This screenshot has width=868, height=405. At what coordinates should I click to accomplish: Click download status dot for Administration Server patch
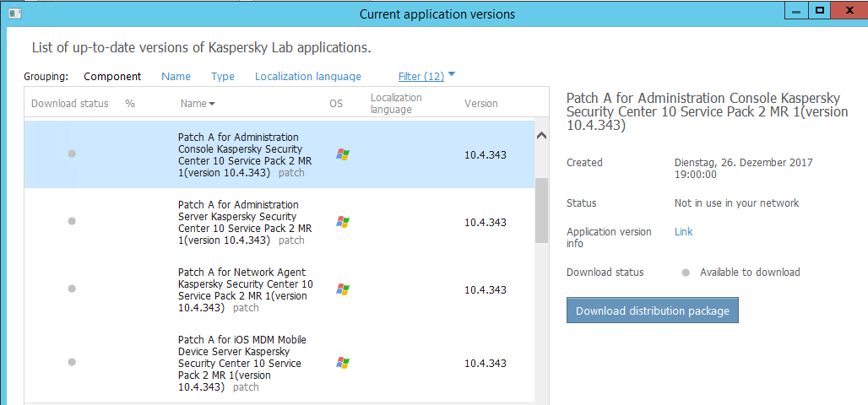tap(72, 221)
